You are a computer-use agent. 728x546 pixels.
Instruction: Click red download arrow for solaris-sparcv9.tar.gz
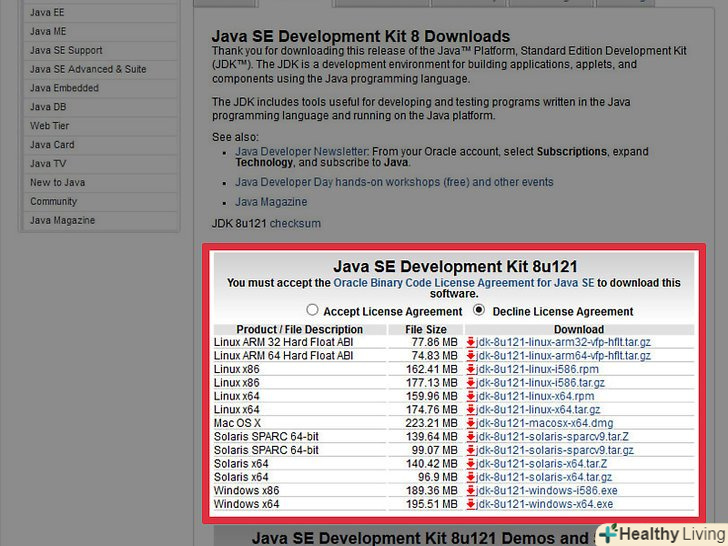point(471,450)
